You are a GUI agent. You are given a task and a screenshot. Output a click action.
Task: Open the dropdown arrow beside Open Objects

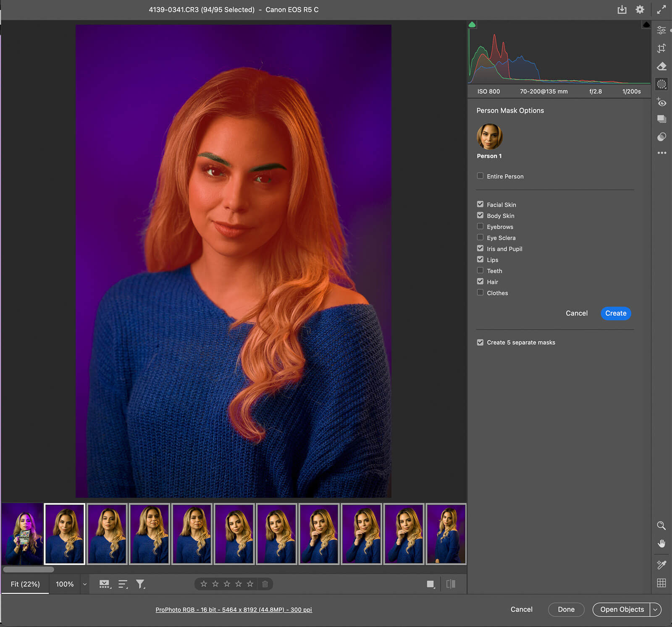[655, 609]
